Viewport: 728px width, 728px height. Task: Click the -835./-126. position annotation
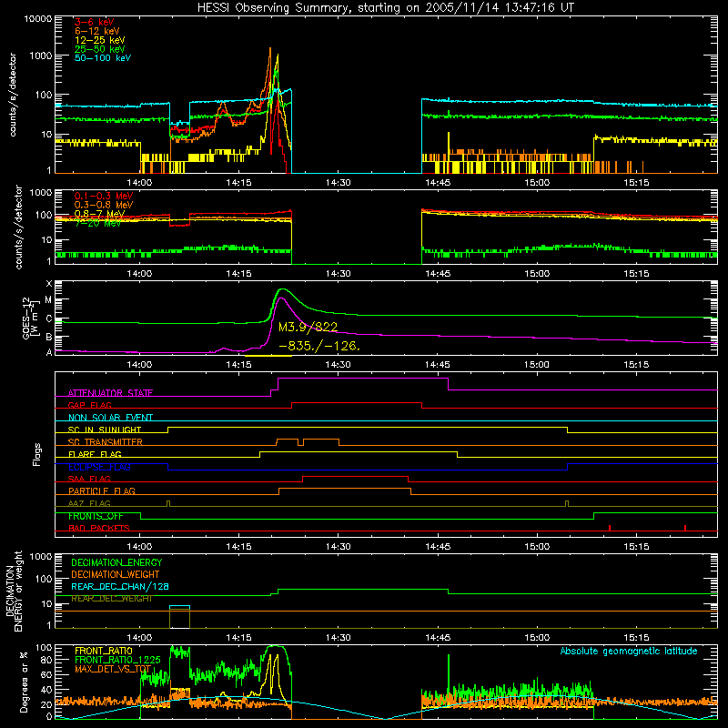pos(319,346)
